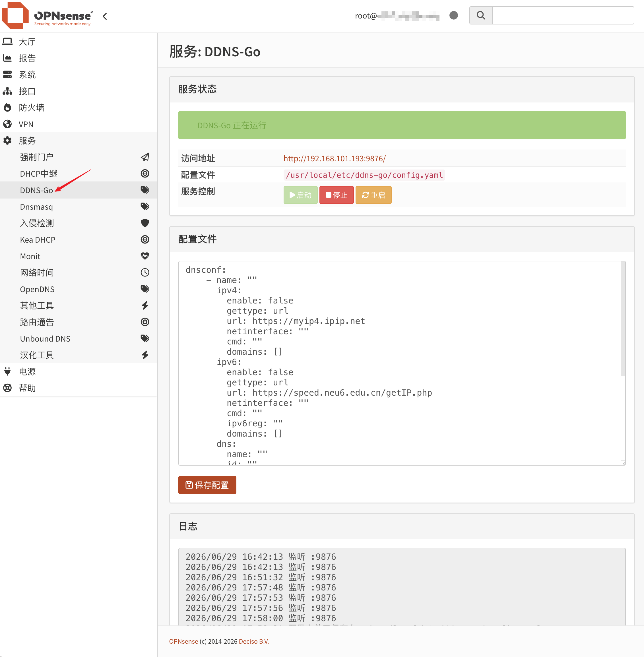Click the shield icon beside 入侵检测

[145, 223]
